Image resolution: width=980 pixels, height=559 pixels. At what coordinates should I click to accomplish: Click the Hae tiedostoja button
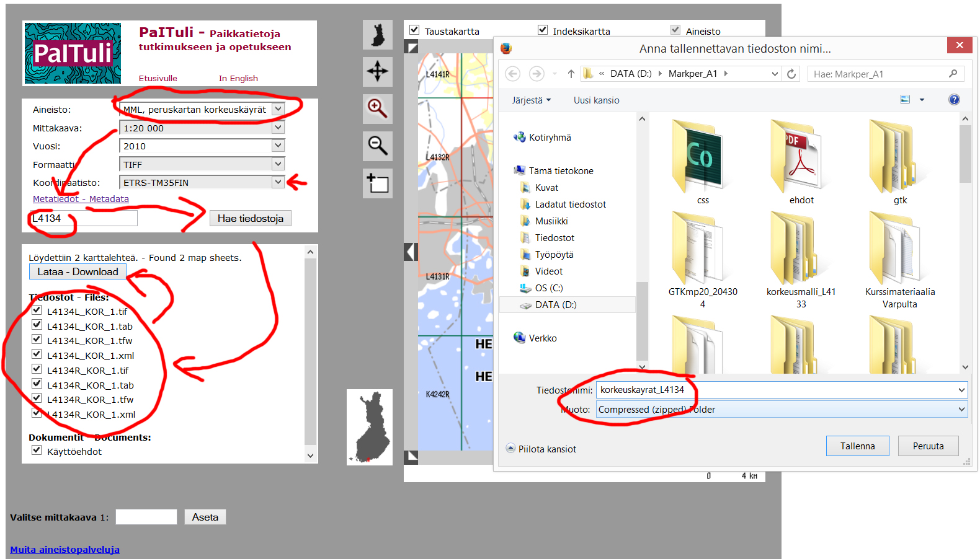251,218
